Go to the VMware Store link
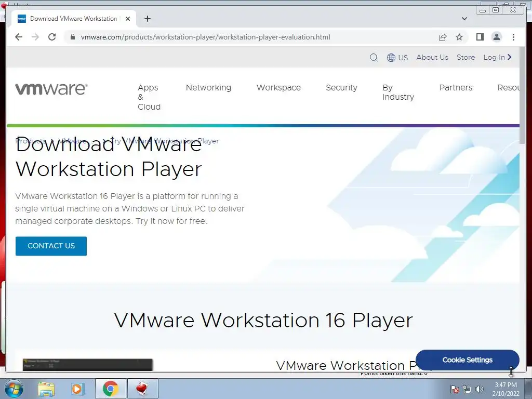 tap(465, 57)
